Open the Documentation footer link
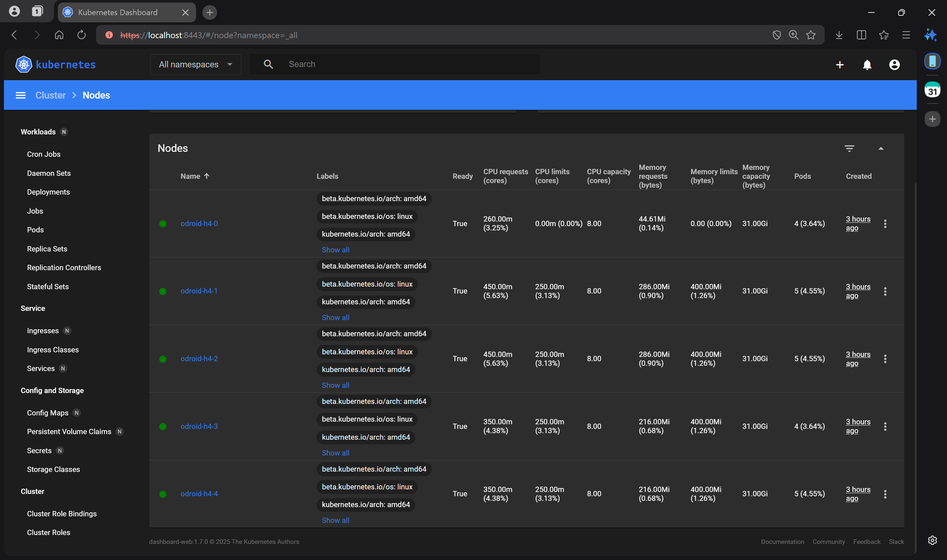The height and width of the screenshot is (560, 947). (x=782, y=542)
